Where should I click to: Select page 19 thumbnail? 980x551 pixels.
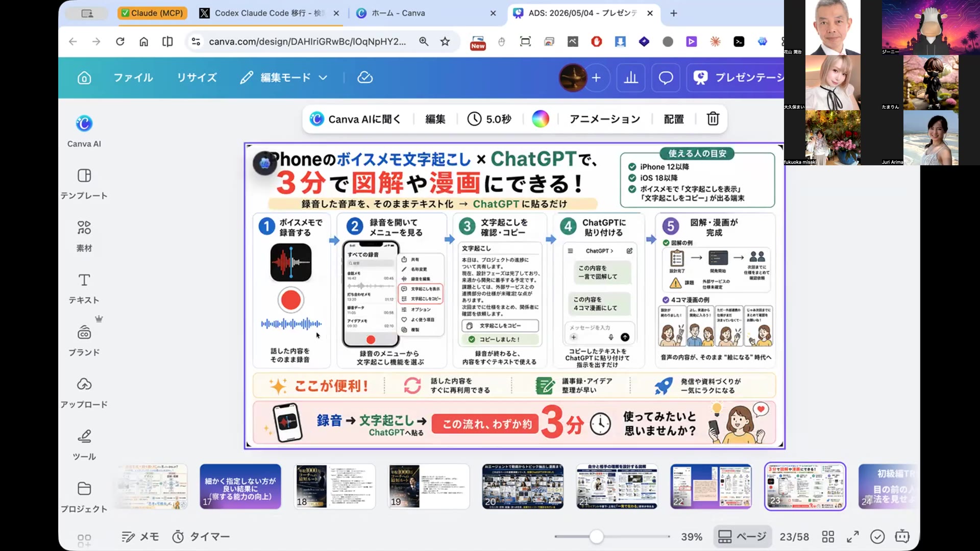pos(429,487)
